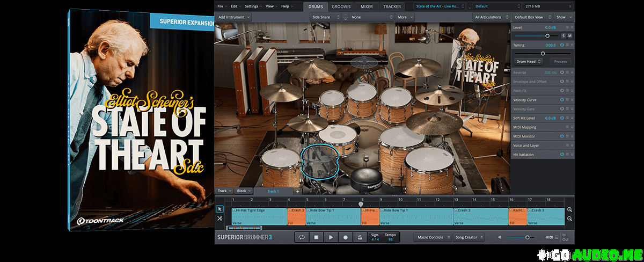This screenshot has width=644, height=262.
Task: Toggle MIDI Monitor power button
Action: click(562, 136)
